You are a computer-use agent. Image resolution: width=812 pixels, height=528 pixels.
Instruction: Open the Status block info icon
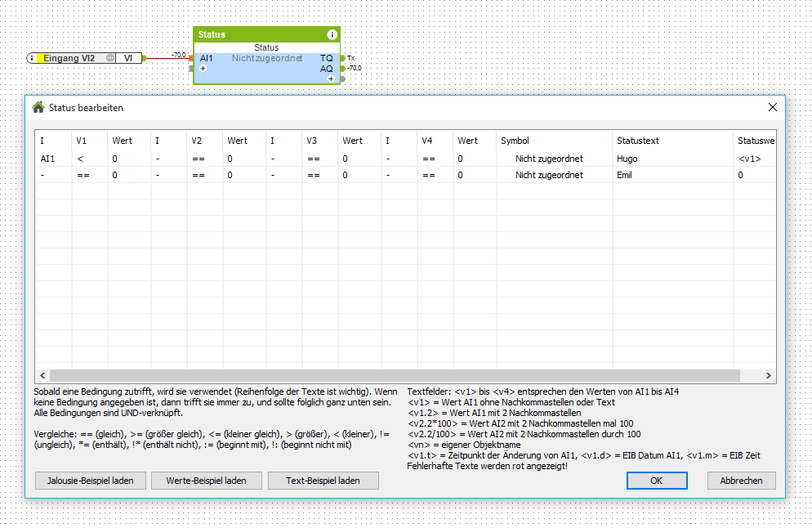coord(332,34)
